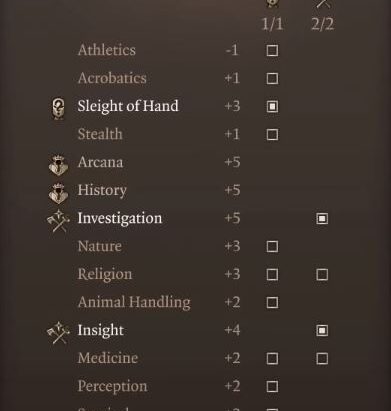The image size is (391, 411).
Task: Click the column icon above 1/1
Action: (272, 3)
